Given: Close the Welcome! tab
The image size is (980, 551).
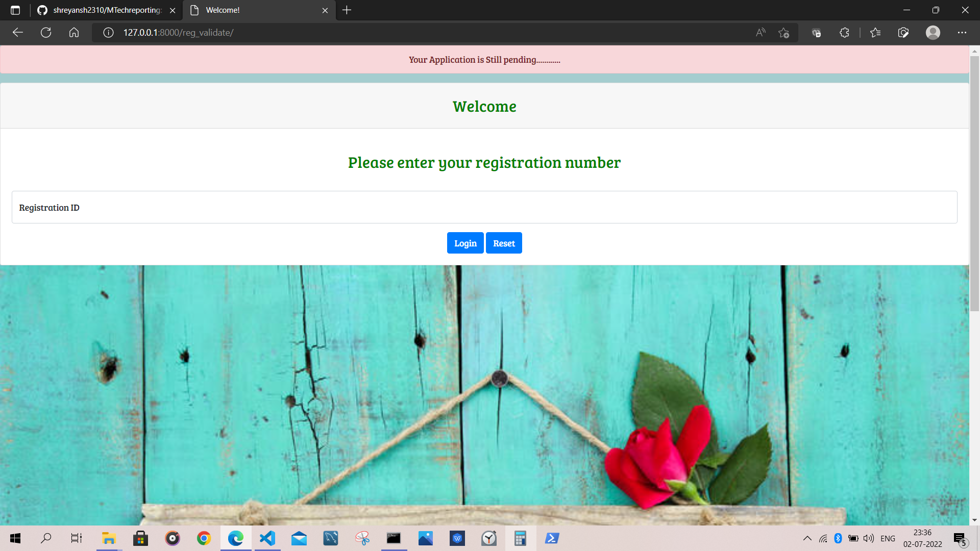Looking at the screenshot, I should [x=325, y=10].
